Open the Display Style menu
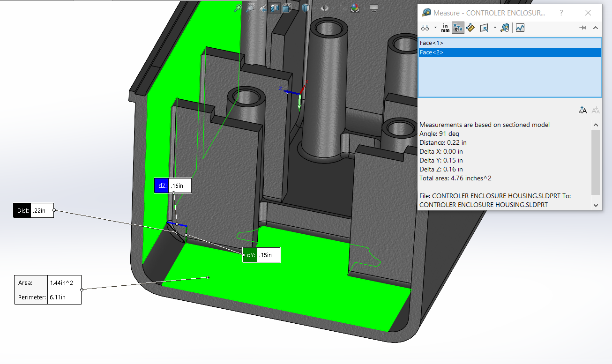 (306, 8)
